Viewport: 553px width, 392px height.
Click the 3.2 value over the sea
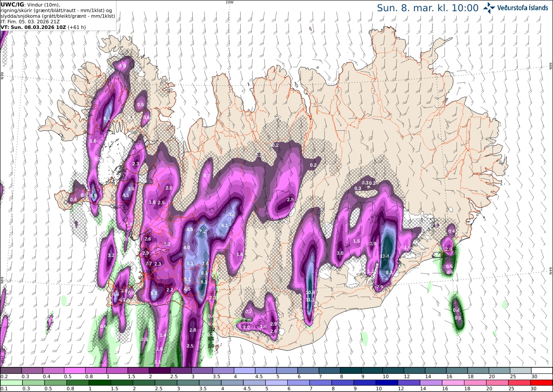[x=111, y=255]
